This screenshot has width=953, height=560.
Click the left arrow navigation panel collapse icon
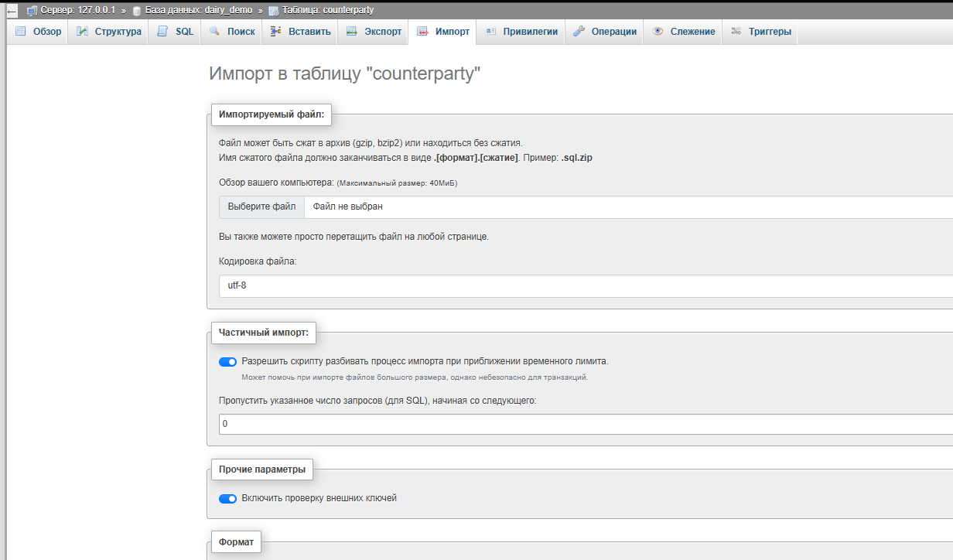(x=12, y=10)
